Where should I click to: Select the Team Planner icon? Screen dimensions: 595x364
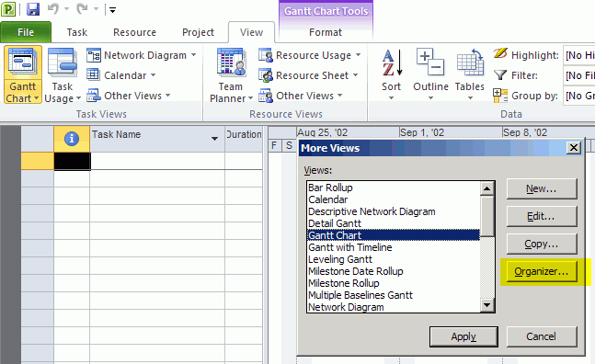[x=231, y=63]
